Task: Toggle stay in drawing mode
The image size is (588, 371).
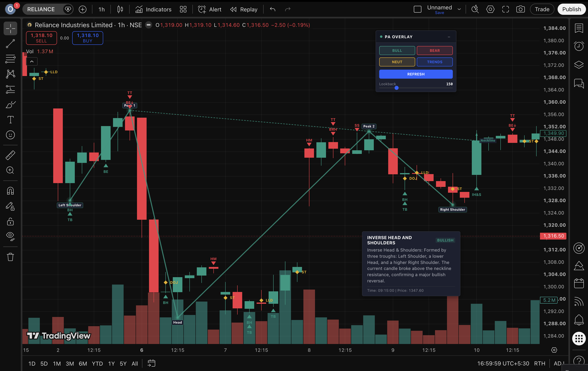Action: click(10, 206)
